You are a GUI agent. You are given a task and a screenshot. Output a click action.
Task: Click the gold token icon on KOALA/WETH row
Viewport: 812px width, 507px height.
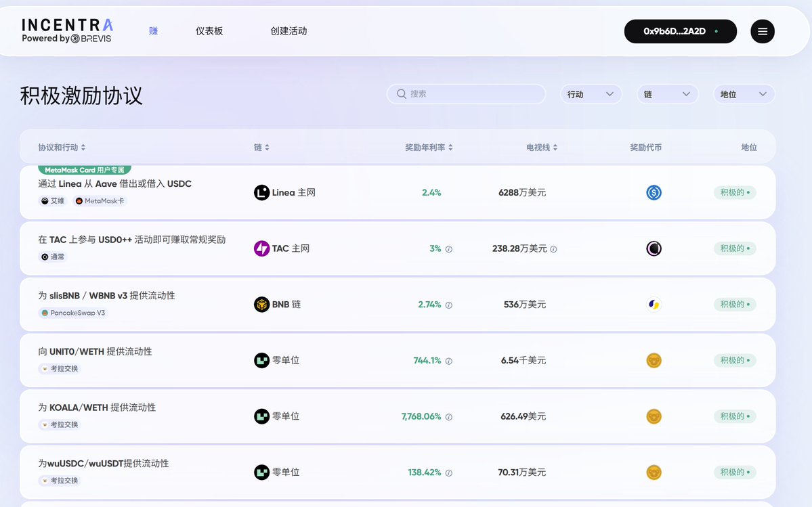pos(654,416)
